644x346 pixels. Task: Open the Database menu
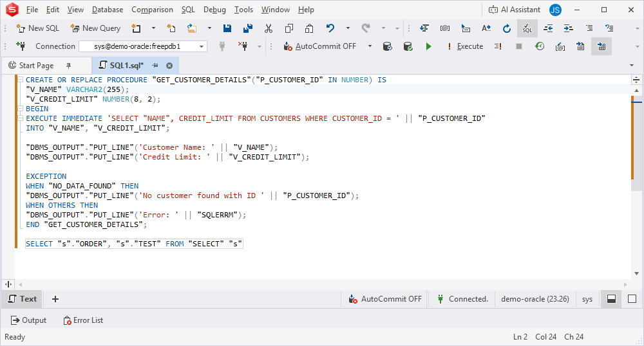coord(108,10)
